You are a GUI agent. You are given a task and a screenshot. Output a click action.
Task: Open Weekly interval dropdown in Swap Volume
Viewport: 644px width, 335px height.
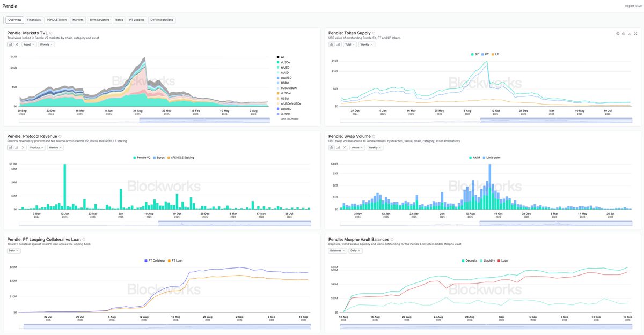tap(375, 147)
